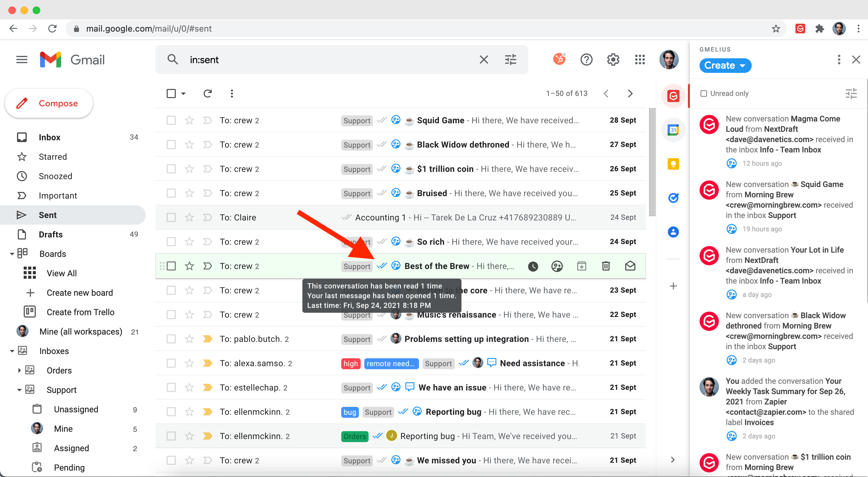The height and width of the screenshot is (477, 868).
Task: Collapse the Inboxes section
Action: coord(12,351)
